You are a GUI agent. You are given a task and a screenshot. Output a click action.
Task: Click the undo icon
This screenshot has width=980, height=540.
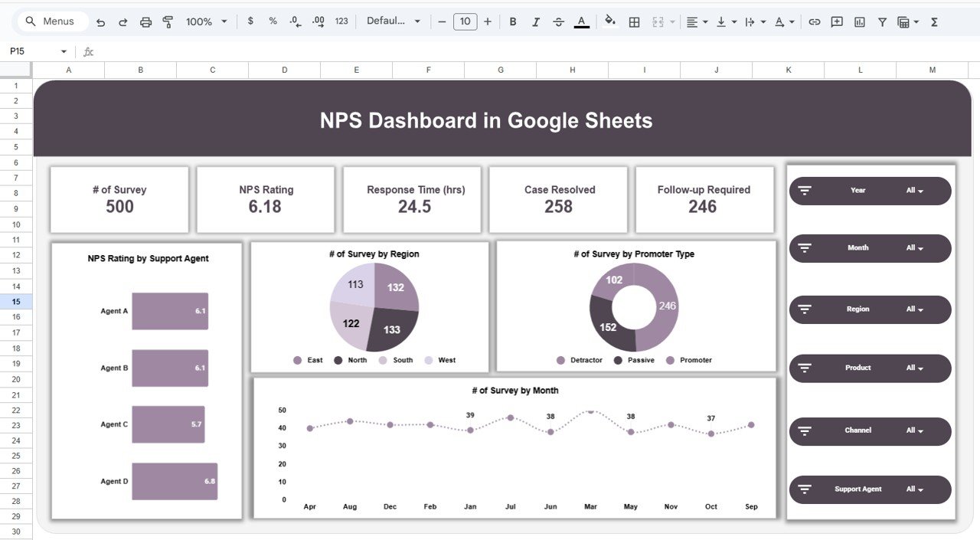click(x=100, y=21)
